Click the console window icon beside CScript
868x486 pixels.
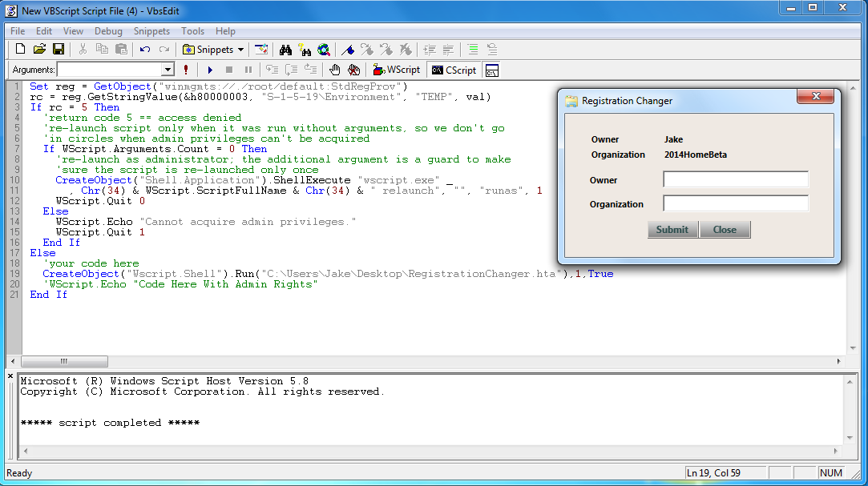point(491,70)
